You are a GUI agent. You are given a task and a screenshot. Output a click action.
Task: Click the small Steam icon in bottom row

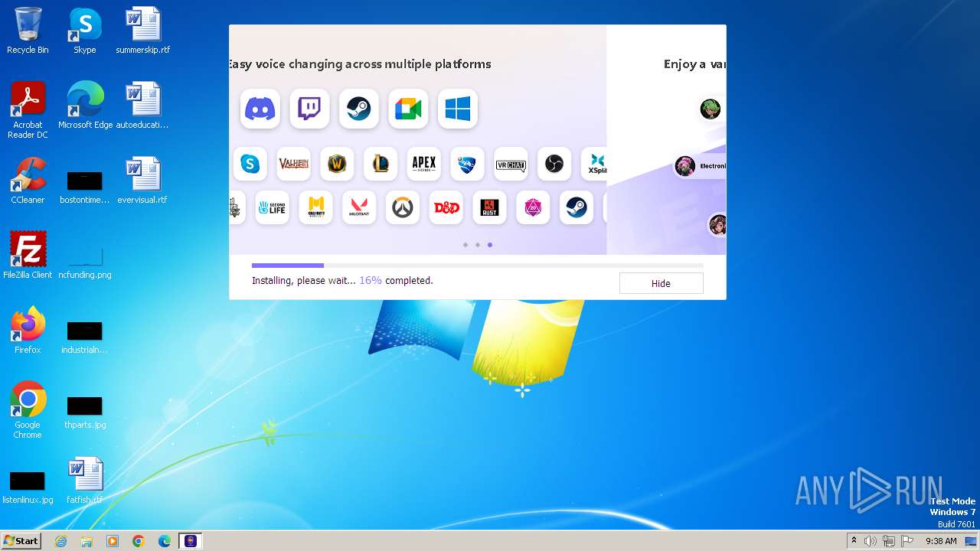(x=577, y=207)
